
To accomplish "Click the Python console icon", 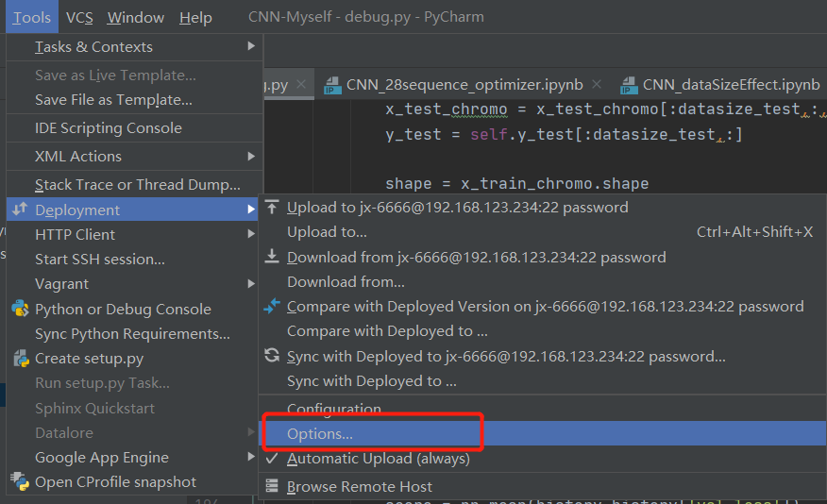I will pyautogui.click(x=20, y=309).
